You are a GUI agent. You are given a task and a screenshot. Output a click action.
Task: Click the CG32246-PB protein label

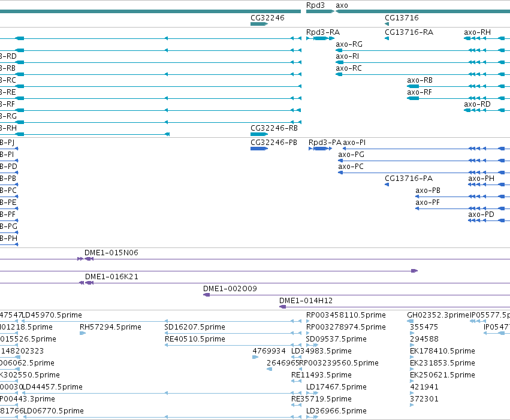coord(274,143)
